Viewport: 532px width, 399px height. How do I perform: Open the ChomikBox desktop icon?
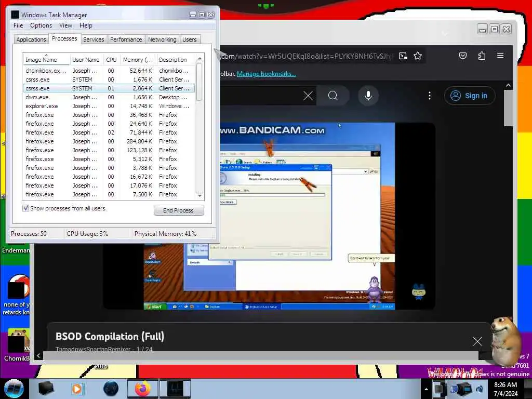16,344
